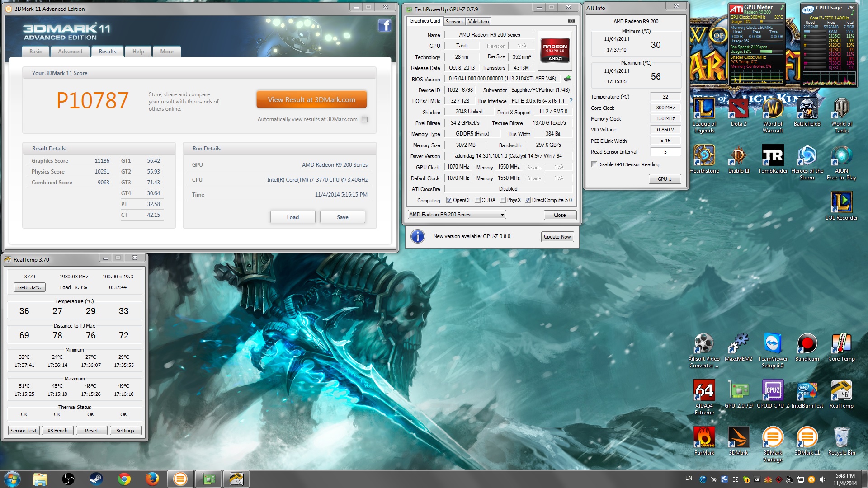Open Google Chrome from the taskbar
868x488 pixels.
tap(124, 479)
